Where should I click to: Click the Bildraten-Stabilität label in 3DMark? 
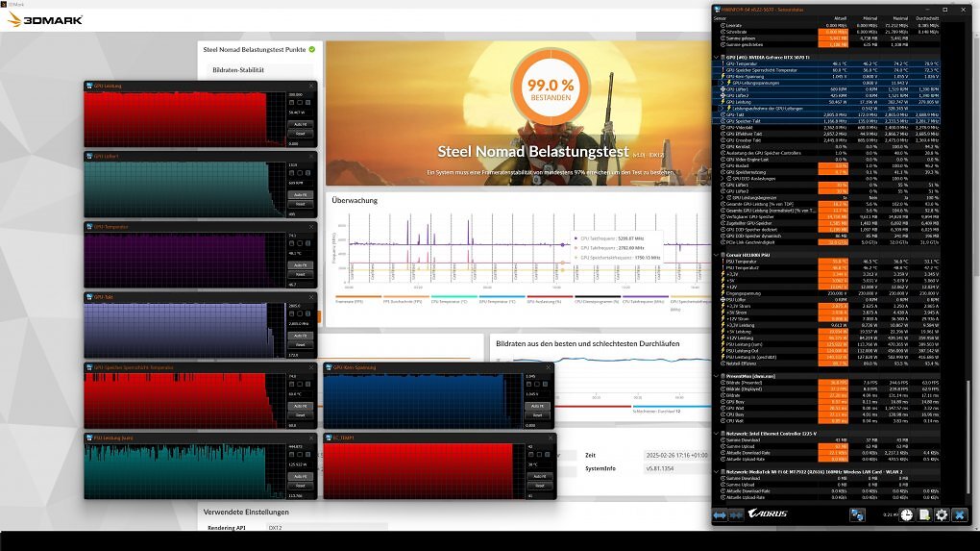pyautogui.click(x=238, y=70)
